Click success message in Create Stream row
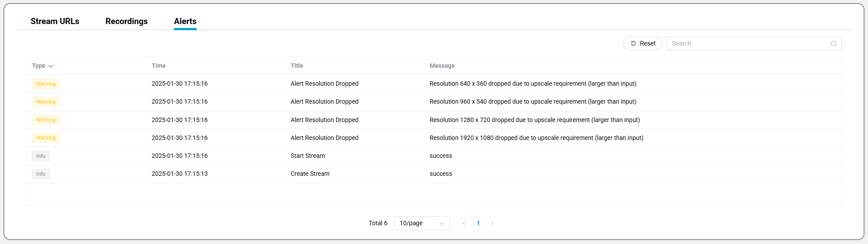 pyautogui.click(x=441, y=174)
